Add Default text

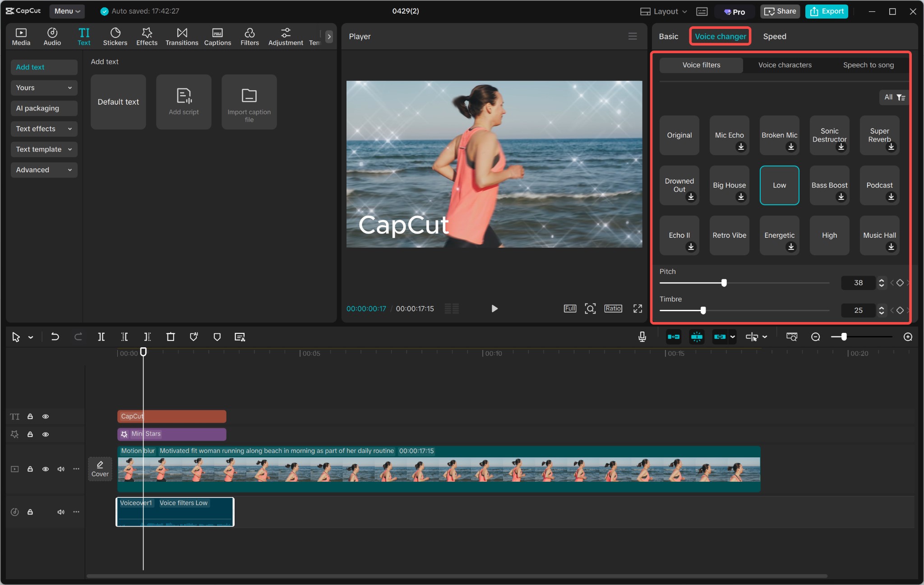(118, 102)
